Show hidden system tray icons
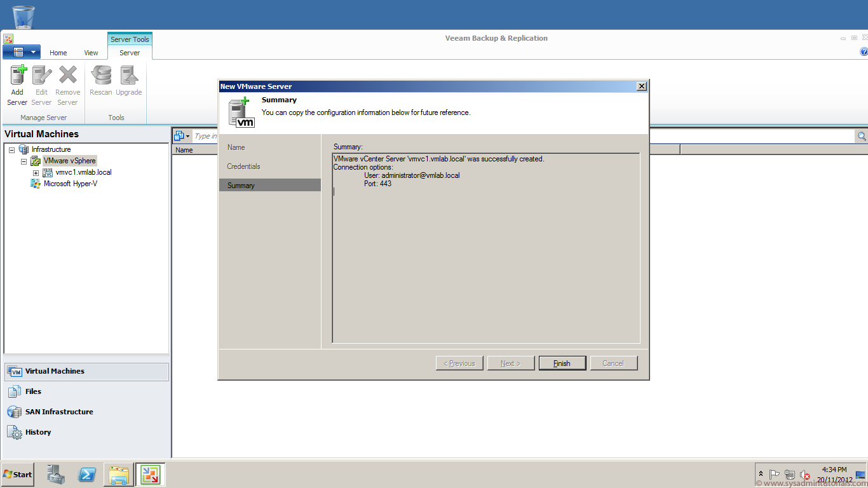 (x=761, y=475)
